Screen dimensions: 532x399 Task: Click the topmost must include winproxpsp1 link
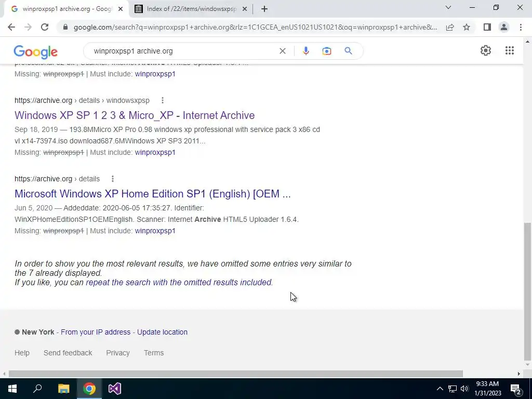click(x=155, y=74)
